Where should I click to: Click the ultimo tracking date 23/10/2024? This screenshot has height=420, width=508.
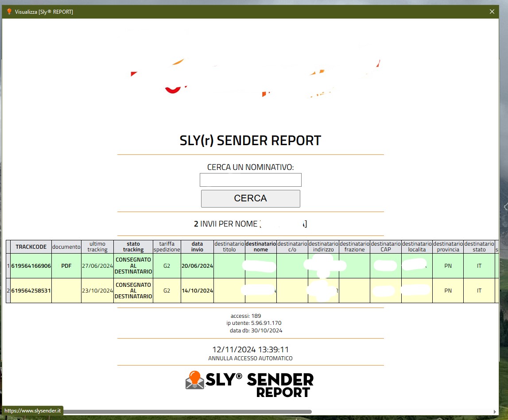[x=97, y=290]
